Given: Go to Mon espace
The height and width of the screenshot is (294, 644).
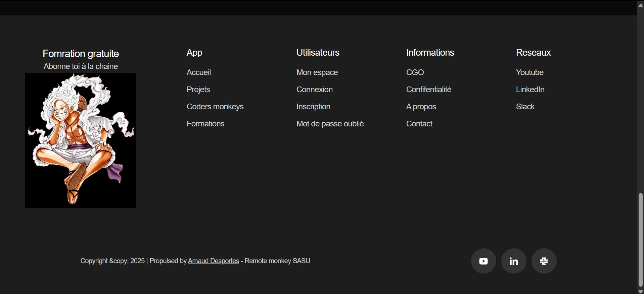Looking at the screenshot, I should pyautogui.click(x=317, y=73).
